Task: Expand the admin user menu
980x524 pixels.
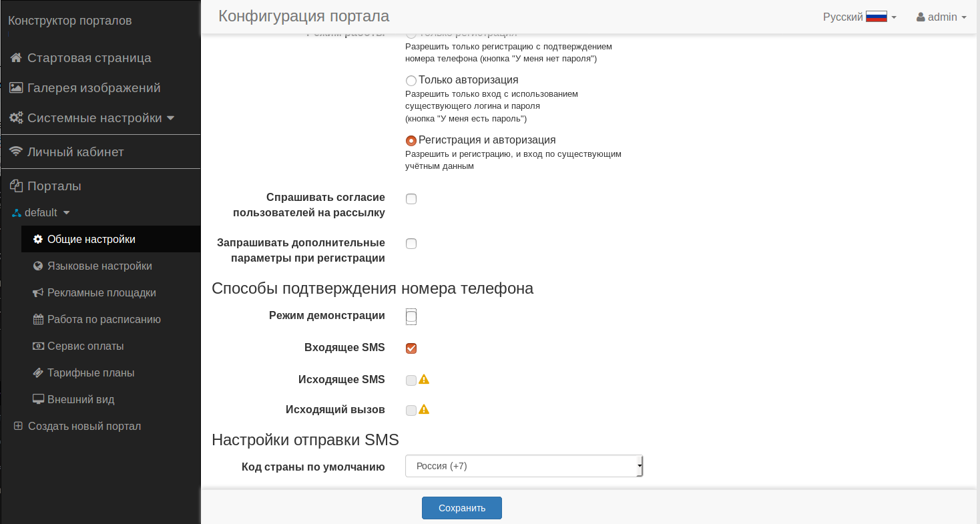Action: 941,17
